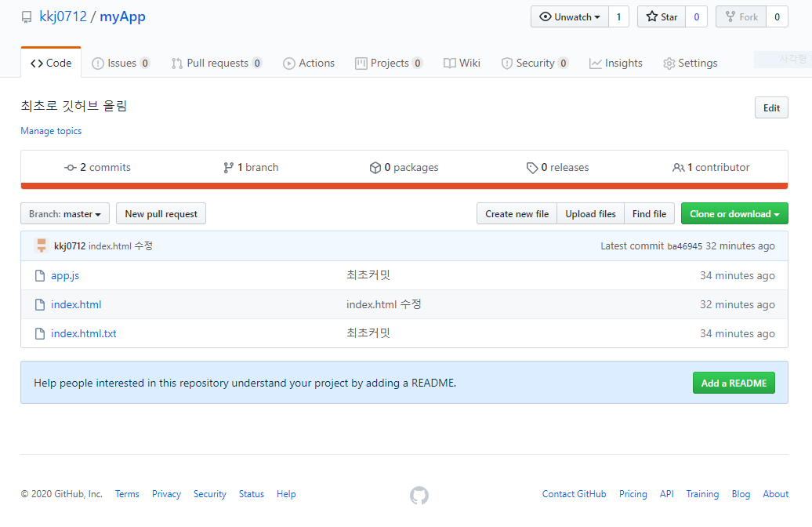Open the Security footer link
Image resolution: width=812 pixels, height=527 pixels.
pos(210,494)
